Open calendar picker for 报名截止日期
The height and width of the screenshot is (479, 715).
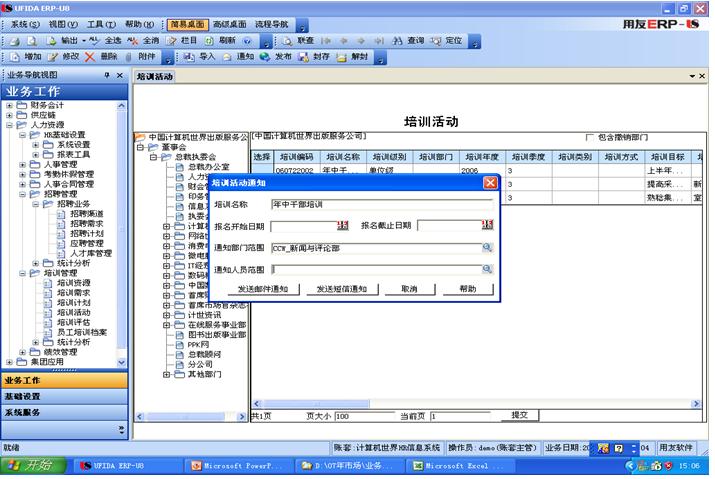click(487, 225)
